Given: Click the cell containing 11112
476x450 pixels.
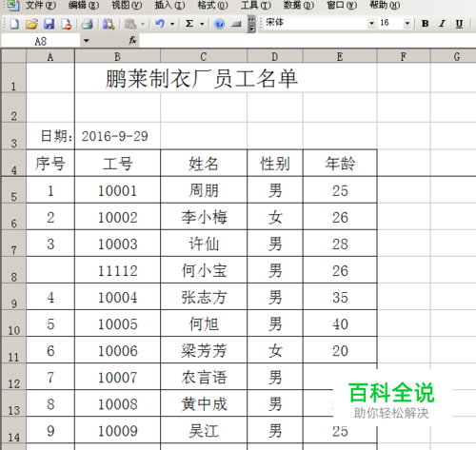Looking at the screenshot, I should click(x=117, y=270).
